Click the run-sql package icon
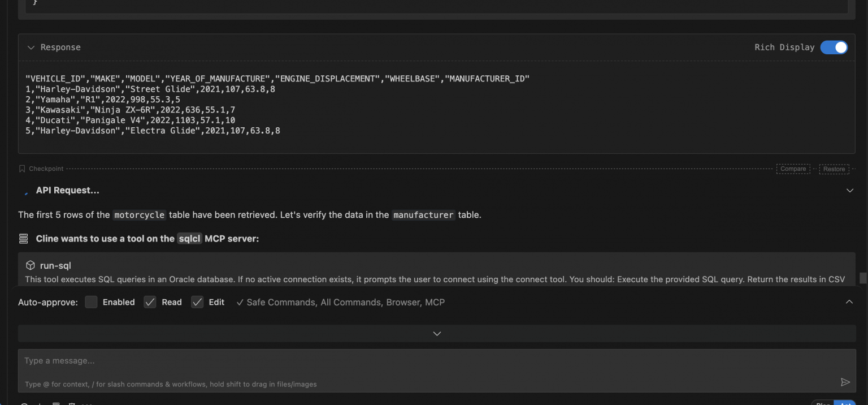868x405 pixels. point(29,265)
